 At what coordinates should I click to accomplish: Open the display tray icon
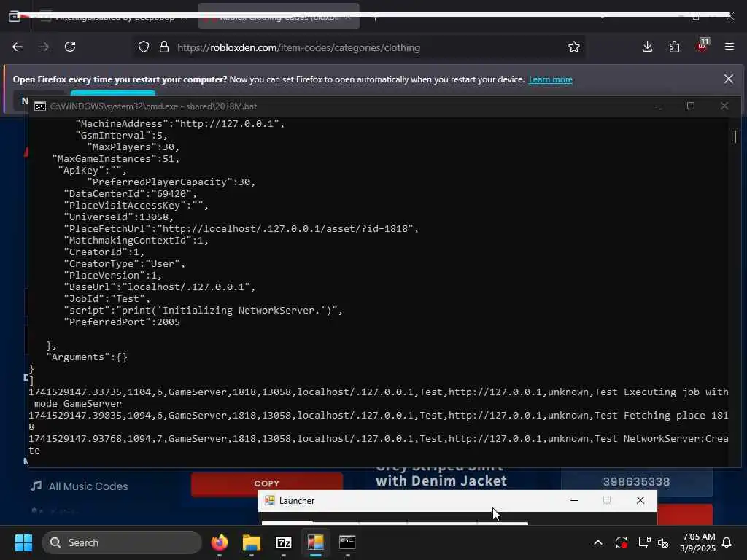(x=644, y=542)
